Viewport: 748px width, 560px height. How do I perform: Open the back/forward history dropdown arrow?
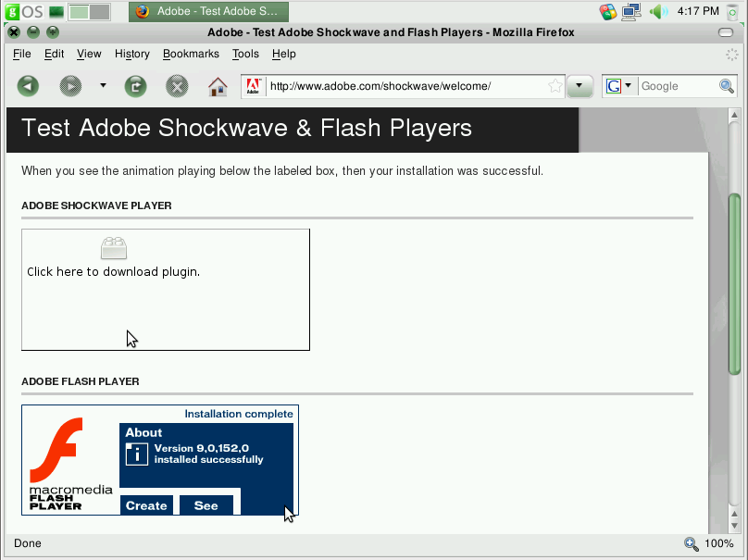103,85
